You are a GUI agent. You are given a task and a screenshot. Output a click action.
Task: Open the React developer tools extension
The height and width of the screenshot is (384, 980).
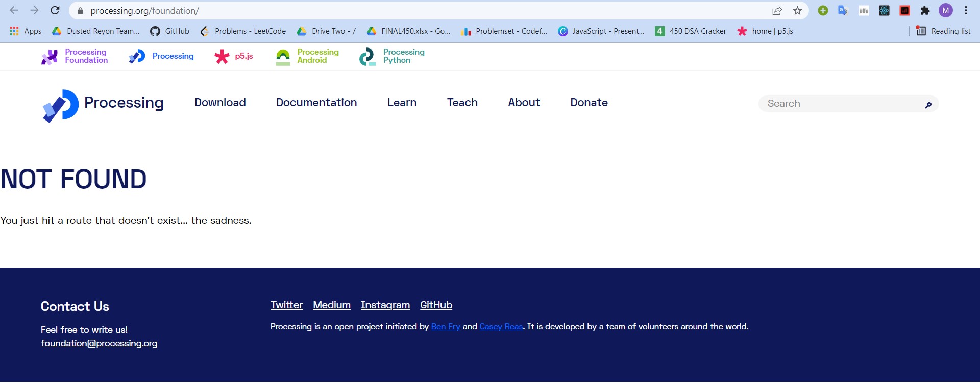884,11
